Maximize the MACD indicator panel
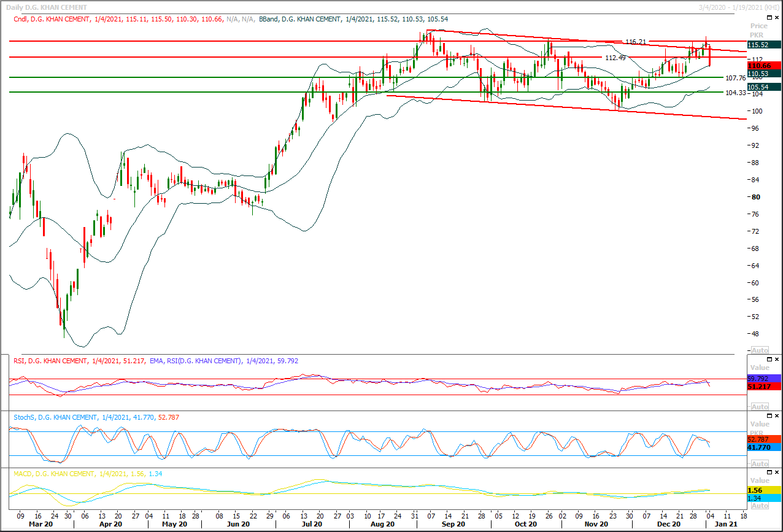783x532 pixels. click(x=768, y=473)
